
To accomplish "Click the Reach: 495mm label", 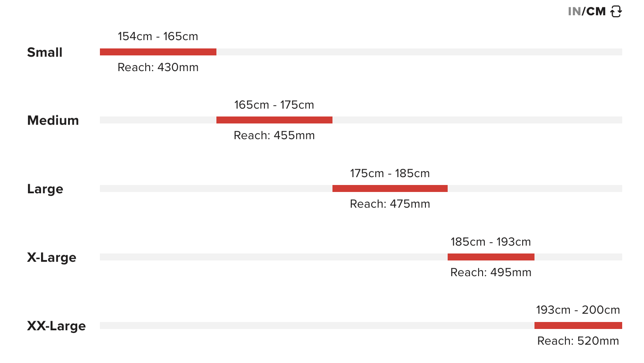I will pyautogui.click(x=491, y=272).
